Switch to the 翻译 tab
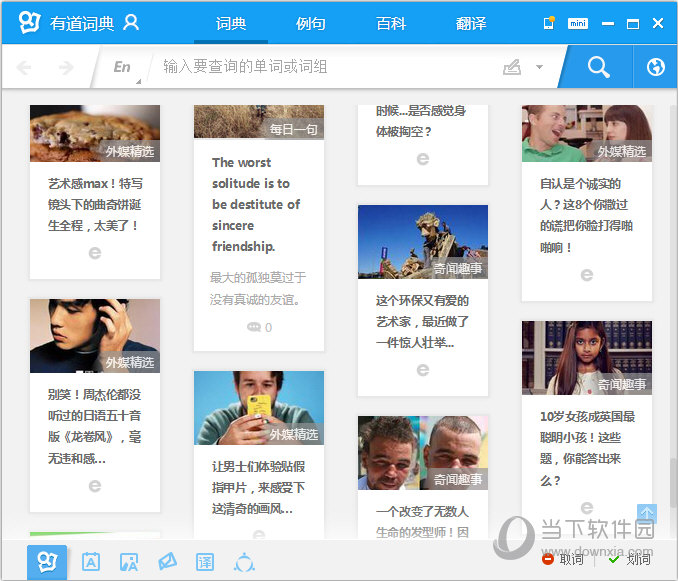The height and width of the screenshot is (581, 678). (x=470, y=23)
